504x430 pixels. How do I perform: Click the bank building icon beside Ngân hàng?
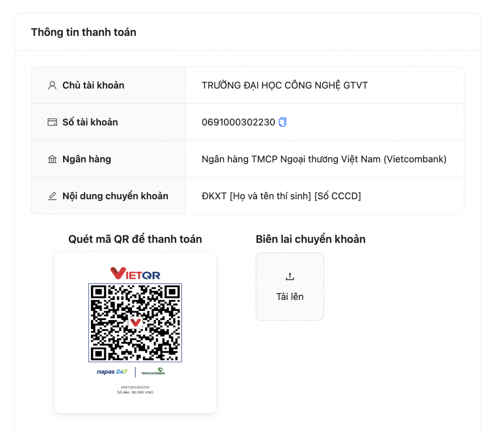click(52, 159)
